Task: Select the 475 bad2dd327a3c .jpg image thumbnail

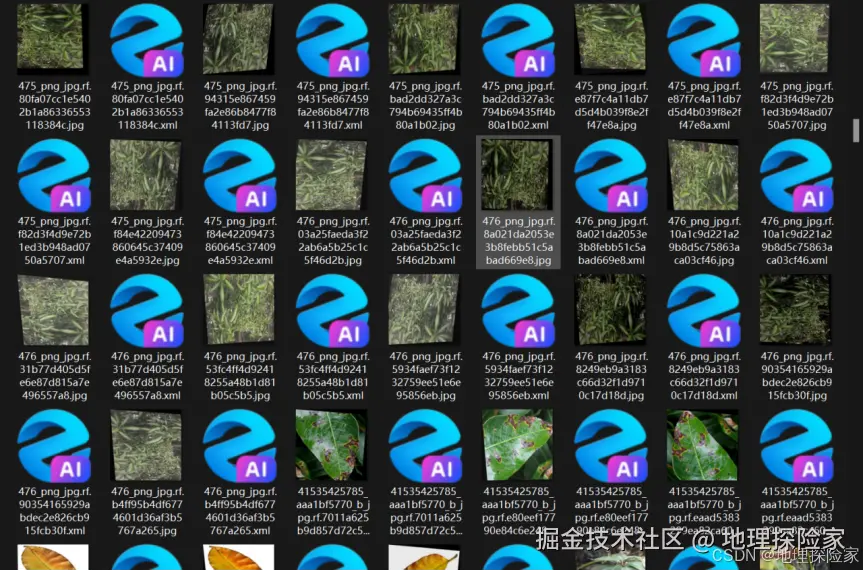Action: [424, 39]
